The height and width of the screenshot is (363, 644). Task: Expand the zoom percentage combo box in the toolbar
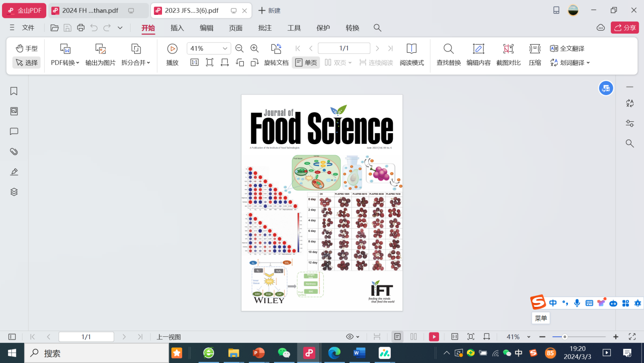point(225,48)
